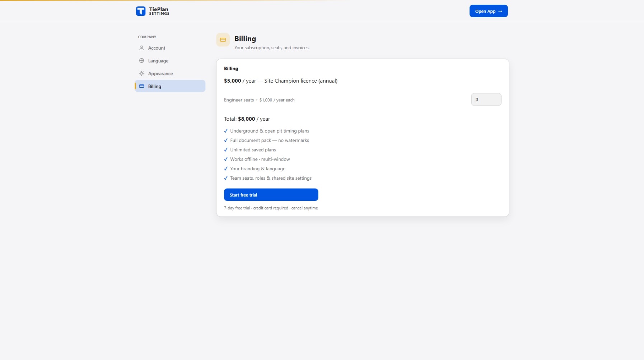Viewport: 644px width, 360px height.
Task: Click the Account person icon in sidebar
Action: point(141,48)
